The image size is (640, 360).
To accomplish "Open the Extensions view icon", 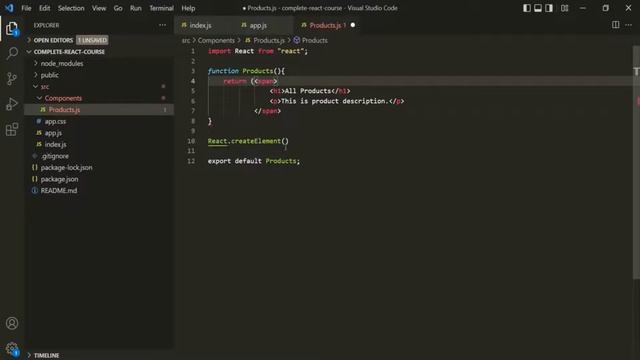I will [x=12, y=129].
